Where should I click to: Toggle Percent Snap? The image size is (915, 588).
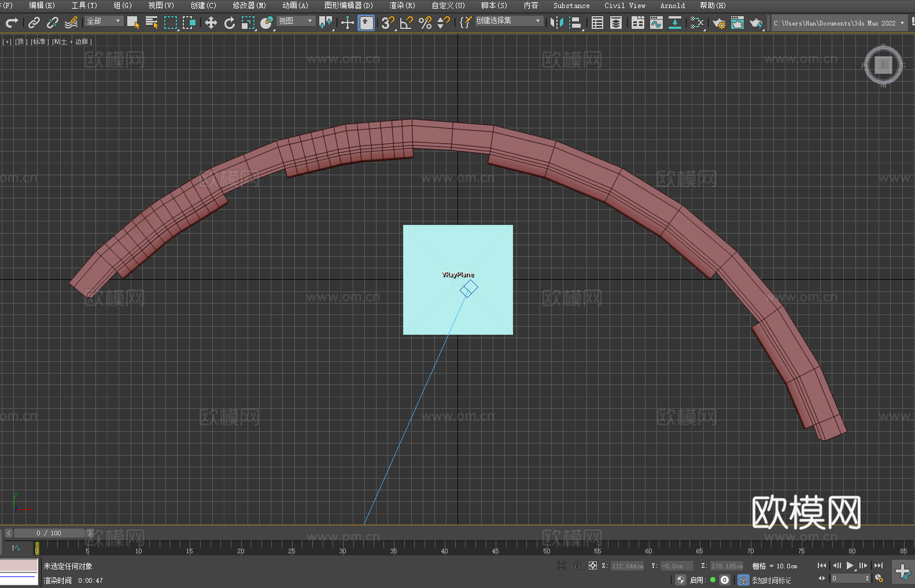425,23
